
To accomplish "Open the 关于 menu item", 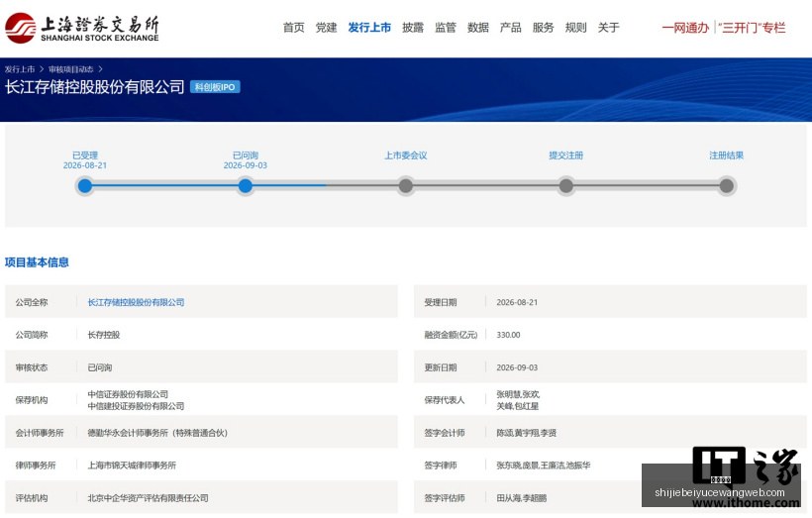I will (x=608, y=28).
